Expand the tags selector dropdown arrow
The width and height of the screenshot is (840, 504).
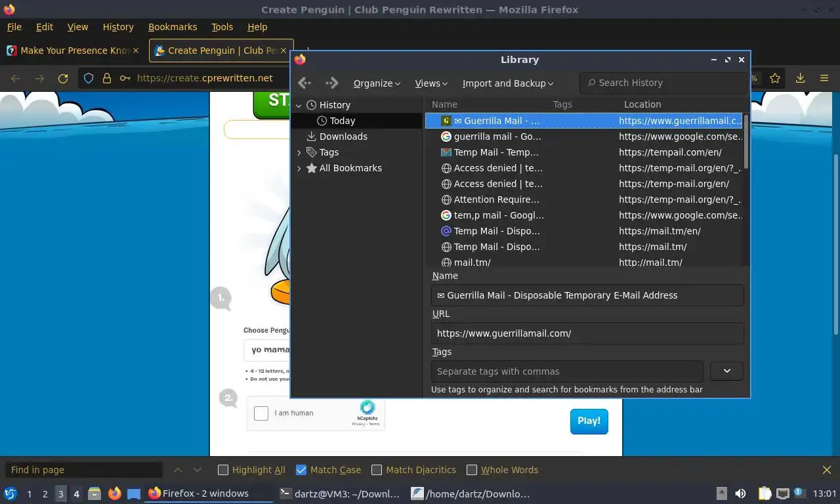click(x=726, y=371)
